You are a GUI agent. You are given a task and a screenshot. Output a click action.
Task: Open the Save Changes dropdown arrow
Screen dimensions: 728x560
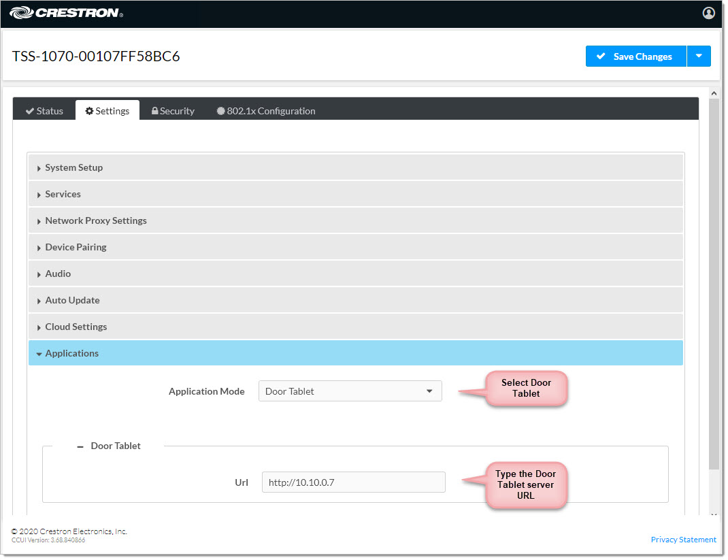pos(699,56)
